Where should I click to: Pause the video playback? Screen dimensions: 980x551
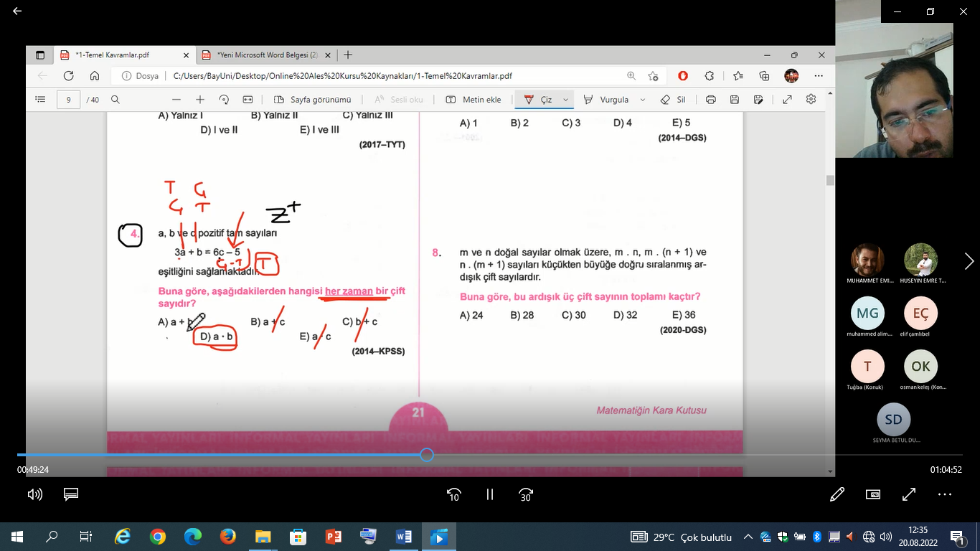pos(490,494)
